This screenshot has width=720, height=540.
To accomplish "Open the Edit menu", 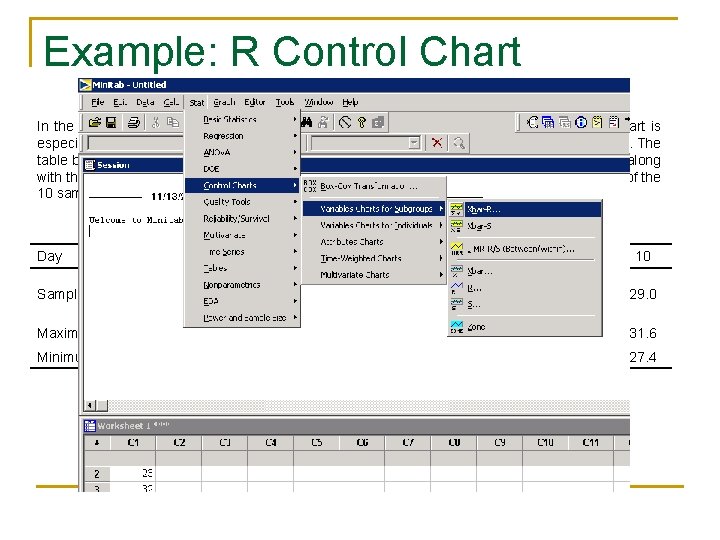I will coord(120,102).
